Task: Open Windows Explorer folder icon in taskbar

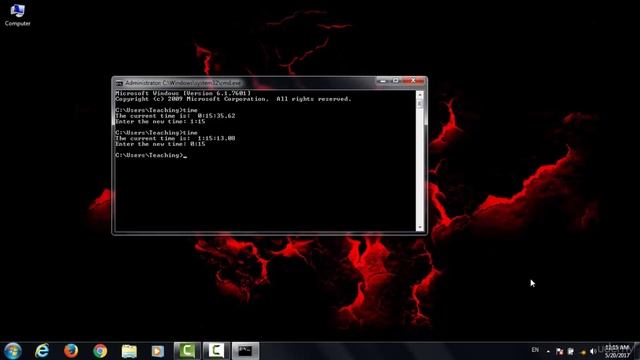Action: click(x=129, y=351)
